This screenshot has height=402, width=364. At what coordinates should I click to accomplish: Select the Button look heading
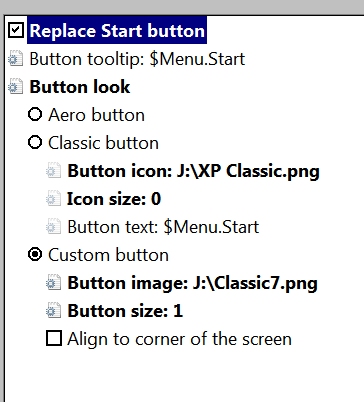(80, 87)
